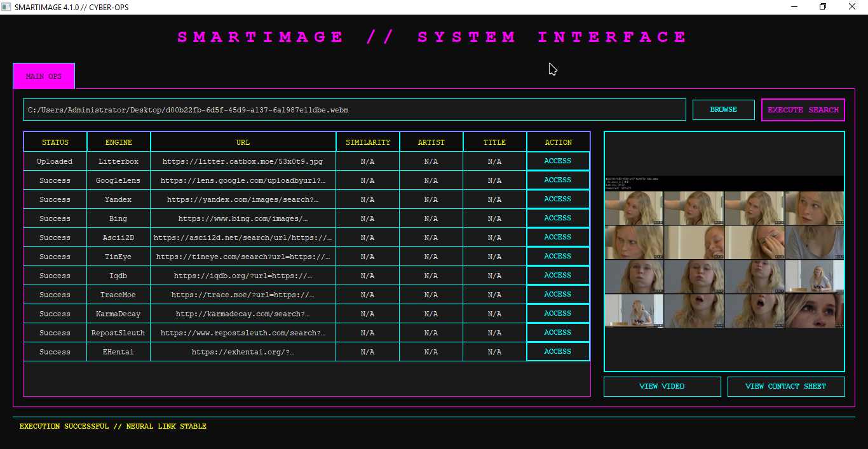This screenshot has width=868, height=449.
Task: Select the www.bing.com URL cell
Action: pos(243,218)
